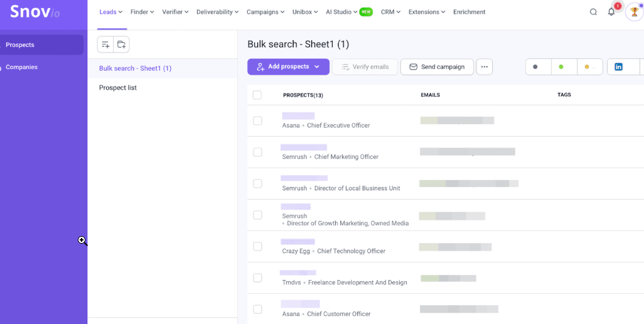Image resolution: width=644 pixels, height=324 pixels.
Task: Expand the Finder menu
Action: pyautogui.click(x=142, y=12)
